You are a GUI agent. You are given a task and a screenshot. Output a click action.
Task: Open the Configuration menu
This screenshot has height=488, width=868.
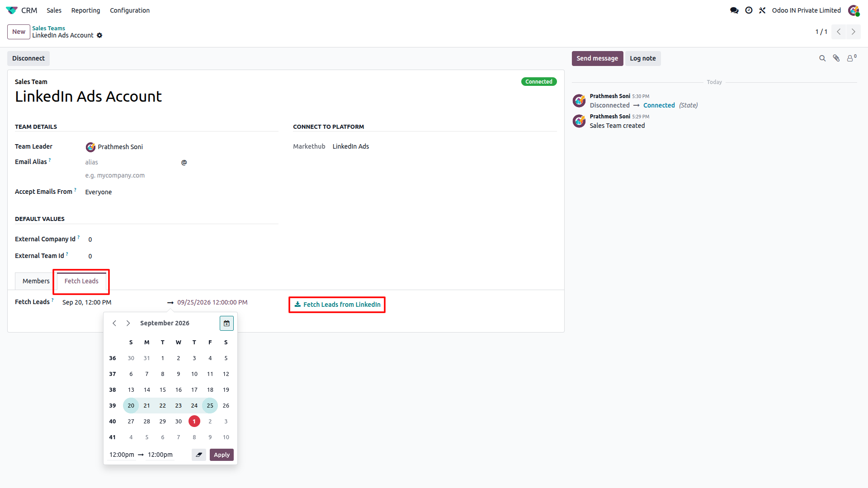[x=130, y=10]
